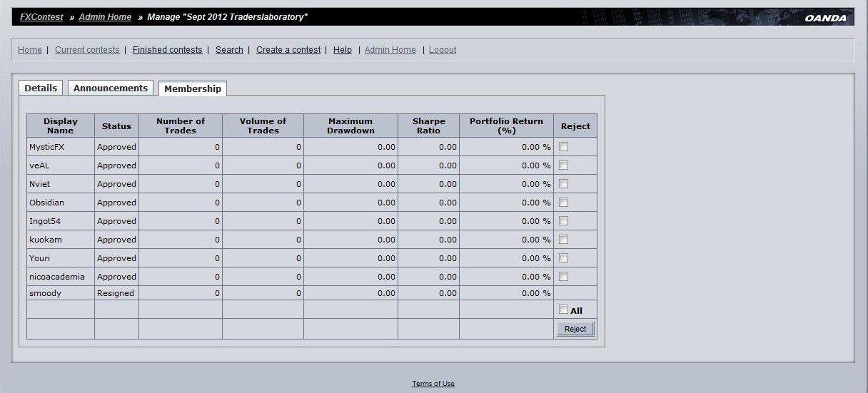Switch to the Details tab
This screenshot has width=868, height=393.
41,88
